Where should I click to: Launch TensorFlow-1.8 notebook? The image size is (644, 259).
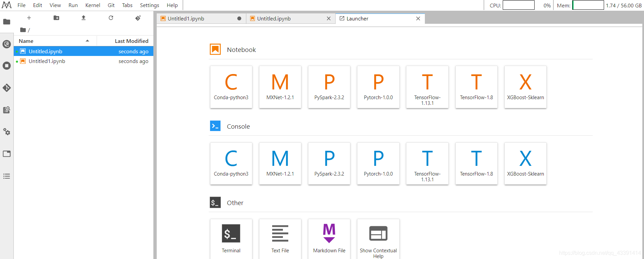477,87
